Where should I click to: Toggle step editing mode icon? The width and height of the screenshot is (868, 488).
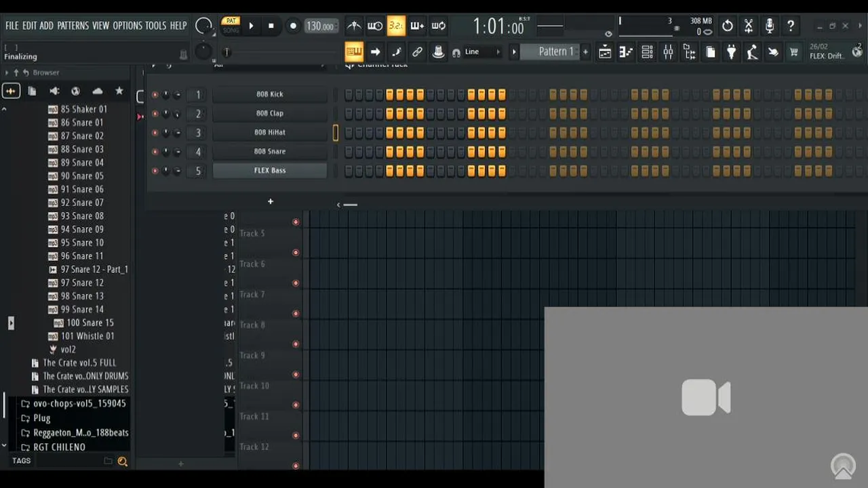397,52
